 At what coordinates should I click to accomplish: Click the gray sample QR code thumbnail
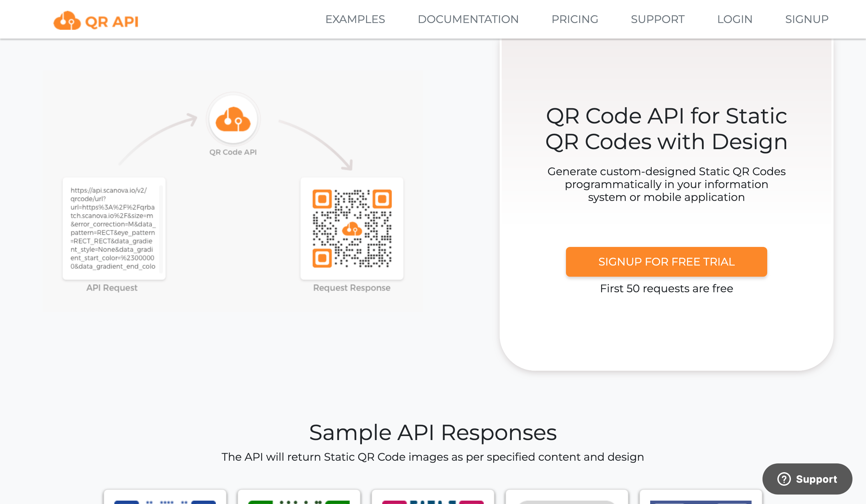point(567,497)
